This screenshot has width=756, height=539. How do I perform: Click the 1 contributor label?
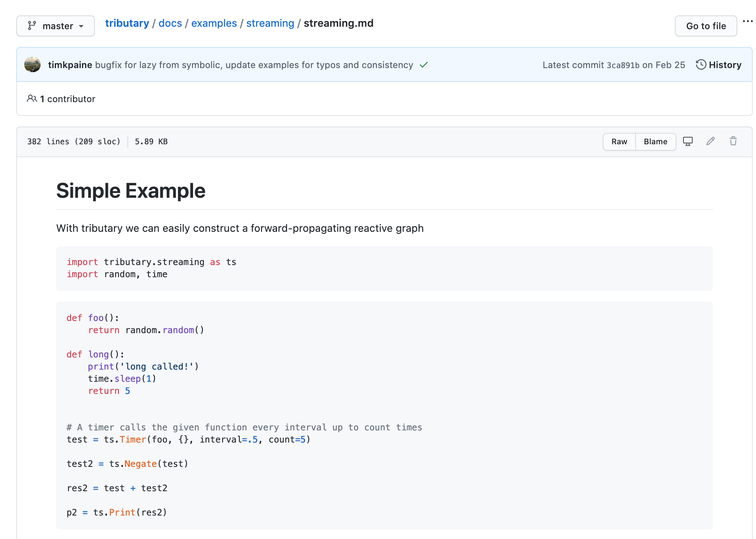(61, 99)
